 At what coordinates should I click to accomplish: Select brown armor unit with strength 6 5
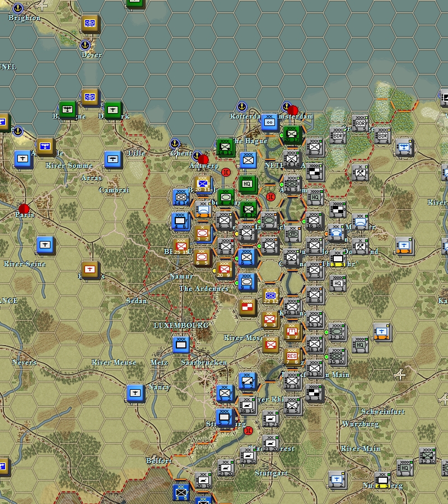click(x=202, y=257)
